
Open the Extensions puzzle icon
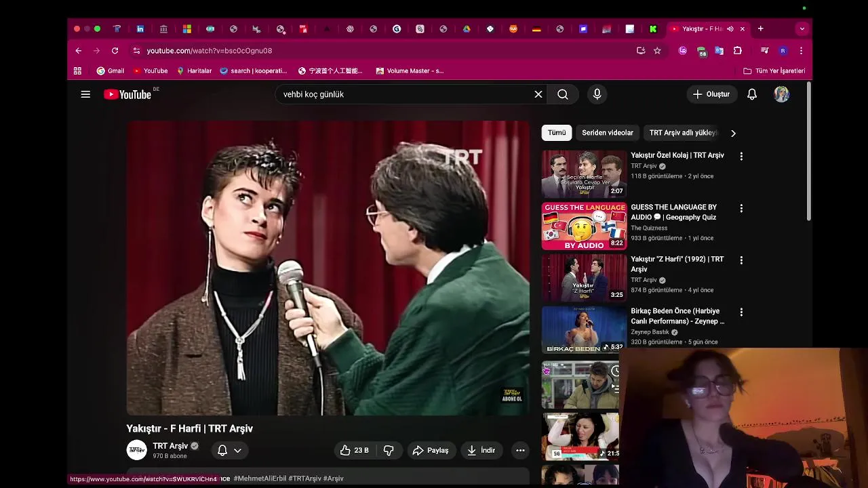coord(738,50)
